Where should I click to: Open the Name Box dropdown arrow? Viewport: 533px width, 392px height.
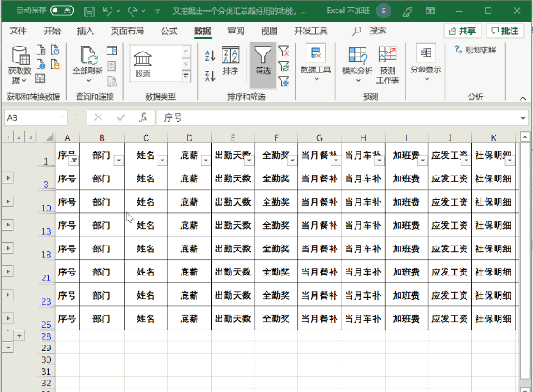pyautogui.click(x=62, y=117)
